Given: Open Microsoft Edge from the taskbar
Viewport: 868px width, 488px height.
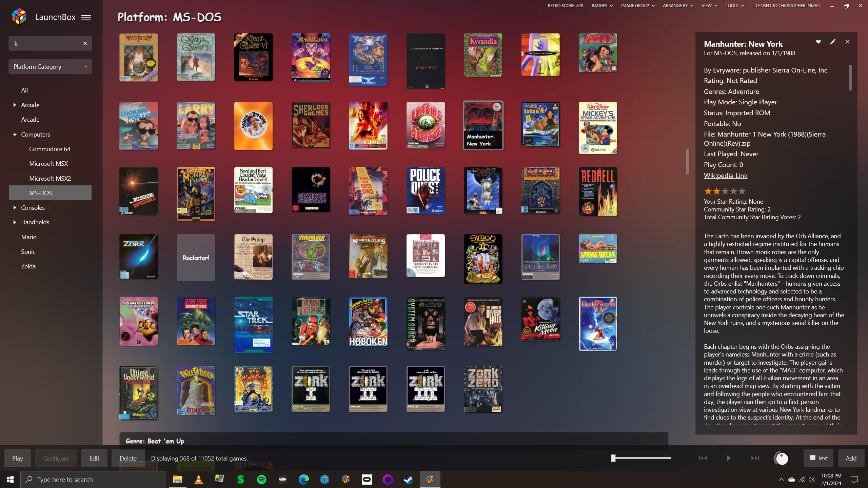Looking at the screenshot, I should 303,480.
